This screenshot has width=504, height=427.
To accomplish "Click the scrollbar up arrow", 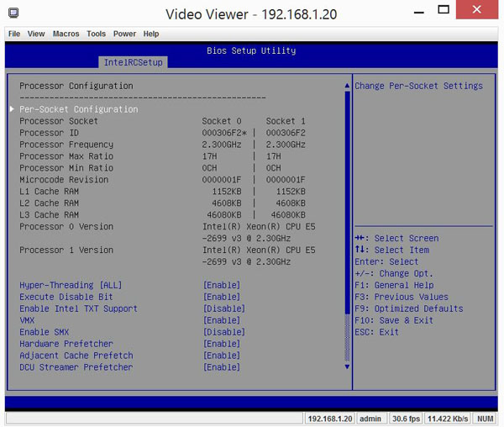I will click(x=347, y=86).
